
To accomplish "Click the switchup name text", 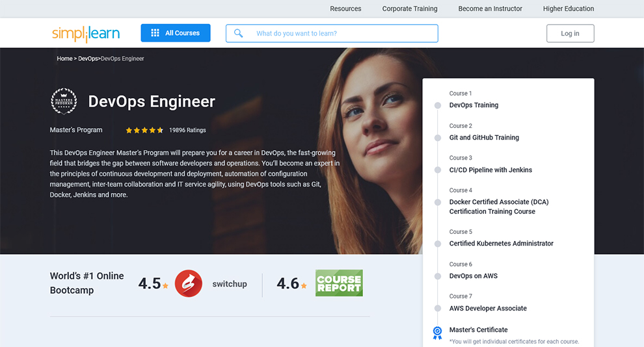I will tap(229, 284).
